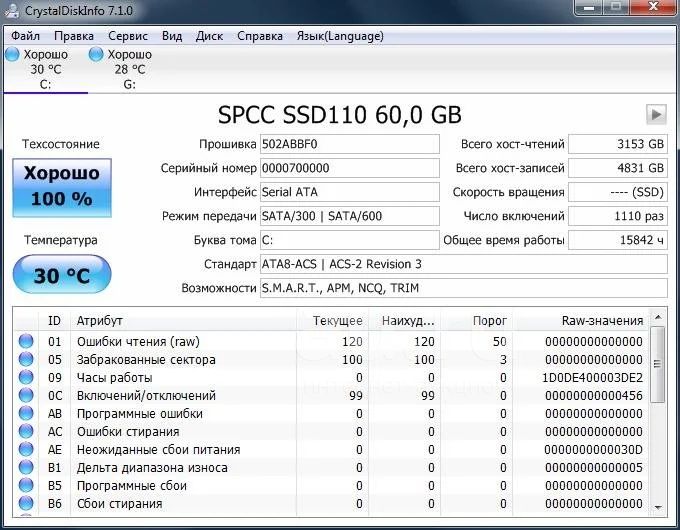Click the Всего хост-записей value 4831 GB
The width and height of the screenshot is (680, 530).
618,168
